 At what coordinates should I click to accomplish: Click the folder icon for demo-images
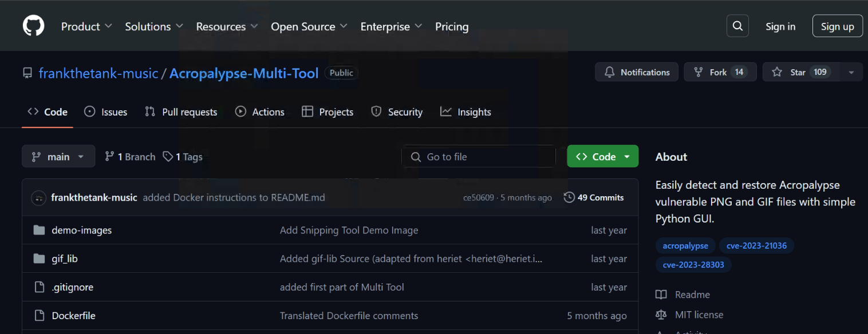[39, 230]
